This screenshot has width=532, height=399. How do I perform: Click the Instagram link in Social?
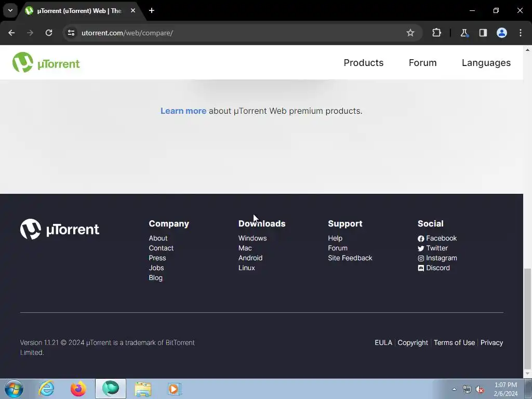pyautogui.click(x=437, y=258)
